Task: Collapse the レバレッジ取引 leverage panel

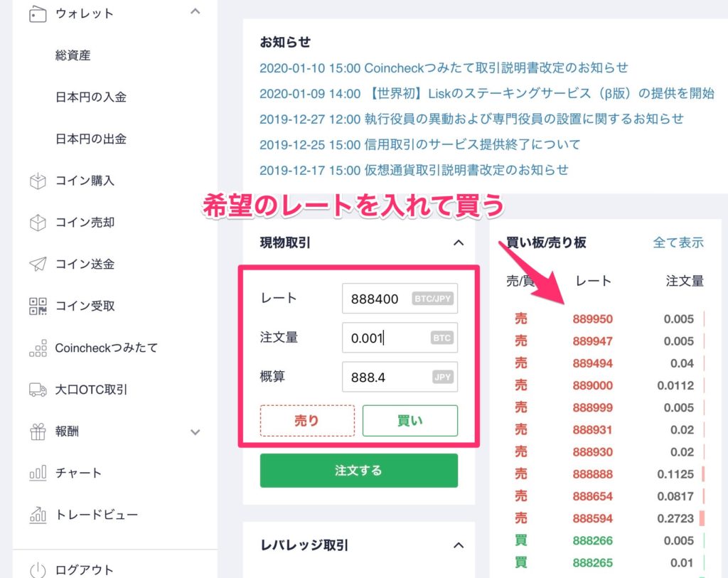Action: pos(459,546)
